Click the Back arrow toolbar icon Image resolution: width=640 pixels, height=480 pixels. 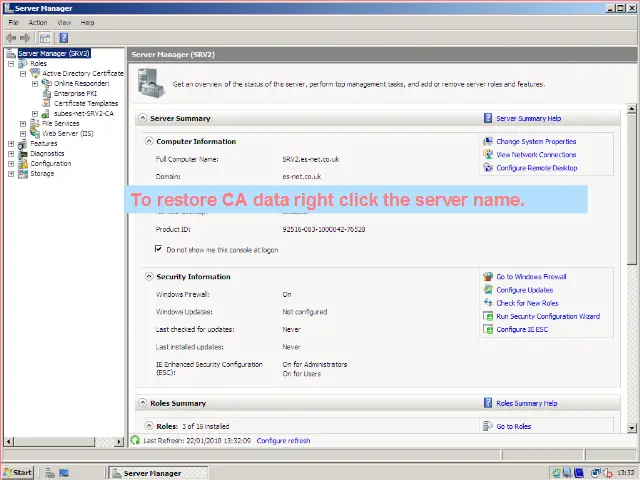11,38
